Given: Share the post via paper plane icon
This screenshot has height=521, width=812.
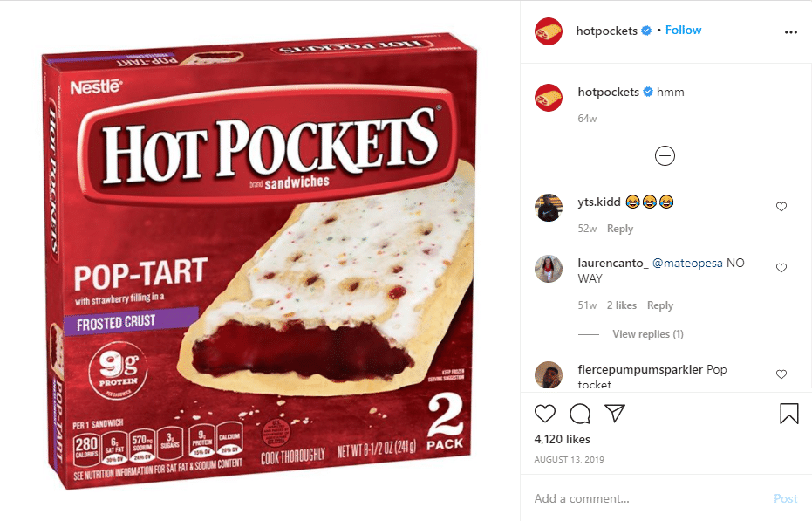Looking at the screenshot, I should (x=615, y=413).
